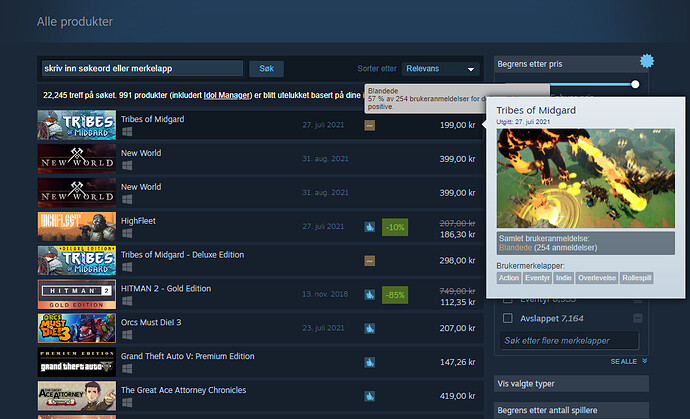Click the exclude button next to Avslappet tag
The image size is (690, 419).
pyautogui.click(x=638, y=318)
